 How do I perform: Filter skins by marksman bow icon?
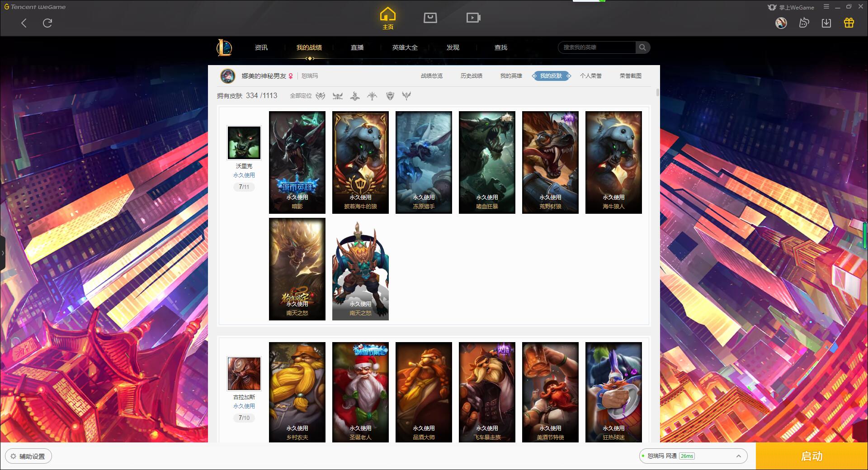click(372, 96)
